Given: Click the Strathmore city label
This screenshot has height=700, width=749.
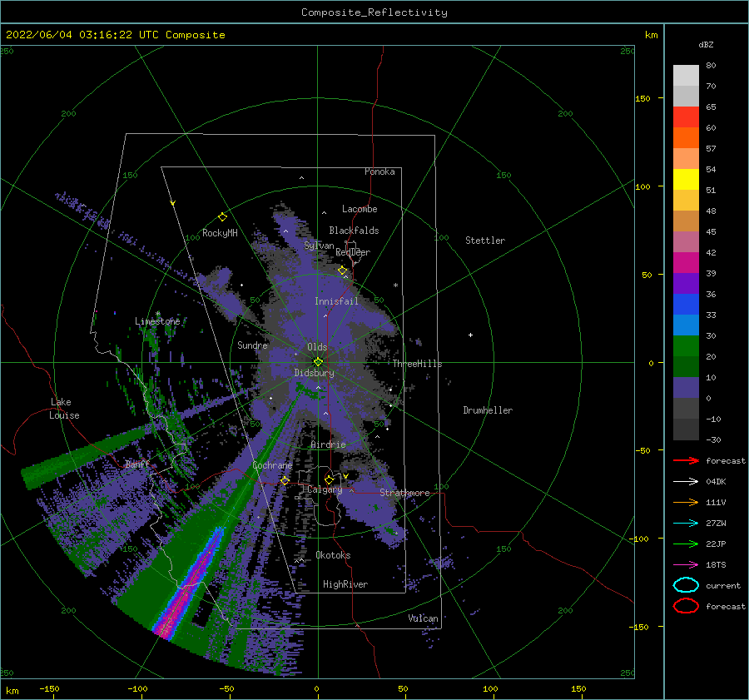Looking at the screenshot, I should [x=404, y=493].
